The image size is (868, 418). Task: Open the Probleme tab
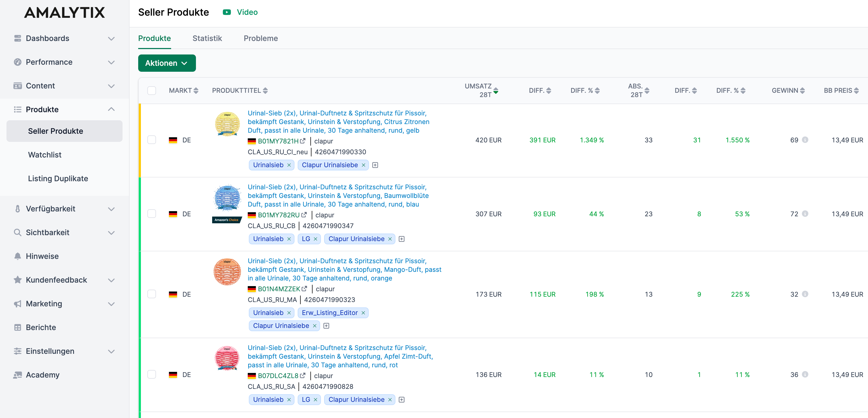260,38
